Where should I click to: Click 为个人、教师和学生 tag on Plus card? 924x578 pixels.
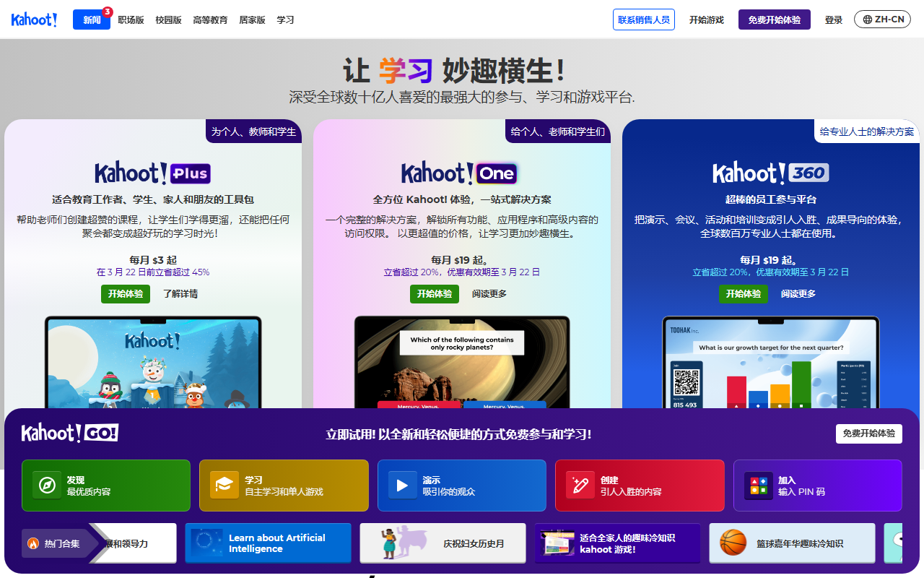click(253, 131)
